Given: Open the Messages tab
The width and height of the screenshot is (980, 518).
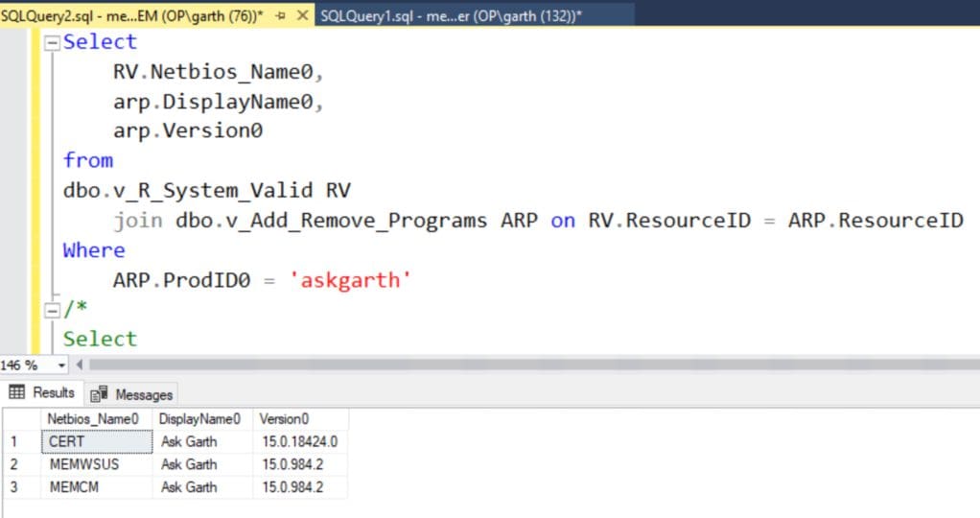Looking at the screenshot, I should coord(131,394).
